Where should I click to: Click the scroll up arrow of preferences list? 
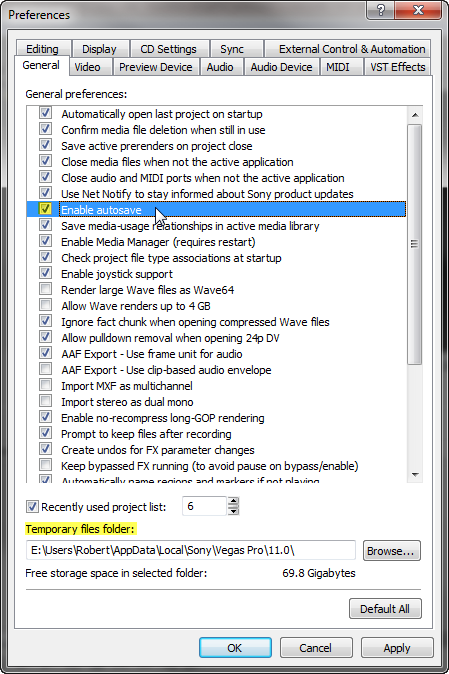point(415,115)
